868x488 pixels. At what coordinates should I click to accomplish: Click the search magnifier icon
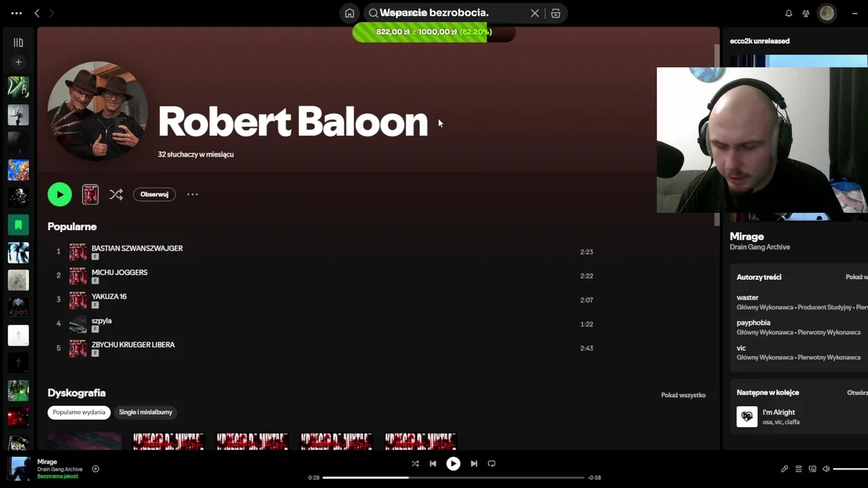tap(374, 13)
